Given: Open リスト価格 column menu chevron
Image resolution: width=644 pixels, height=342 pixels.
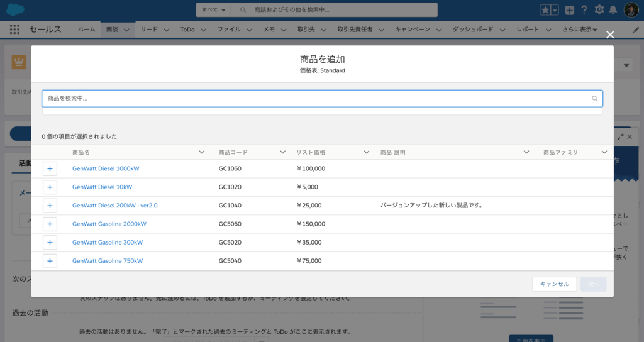Looking at the screenshot, I should pos(367,152).
